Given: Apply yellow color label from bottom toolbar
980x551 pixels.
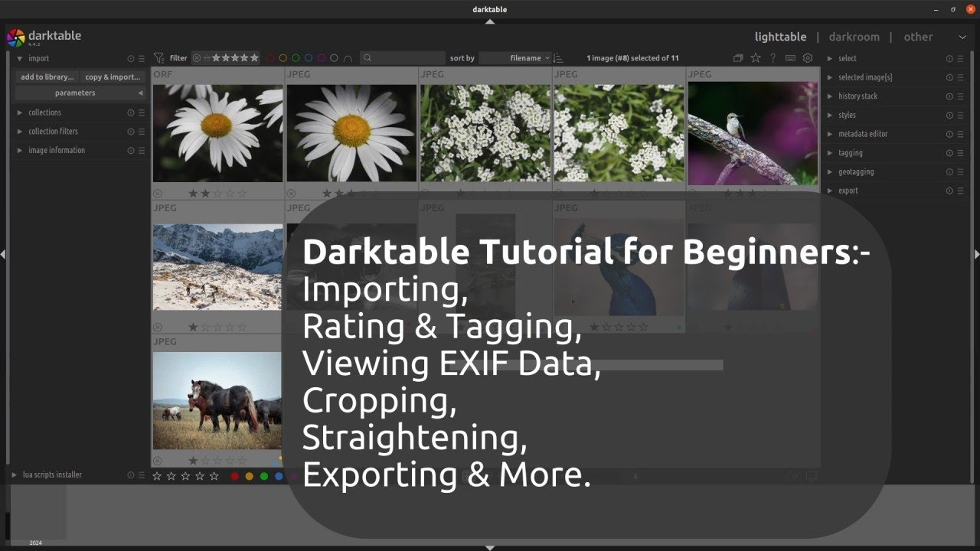Looking at the screenshot, I should (x=249, y=476).
